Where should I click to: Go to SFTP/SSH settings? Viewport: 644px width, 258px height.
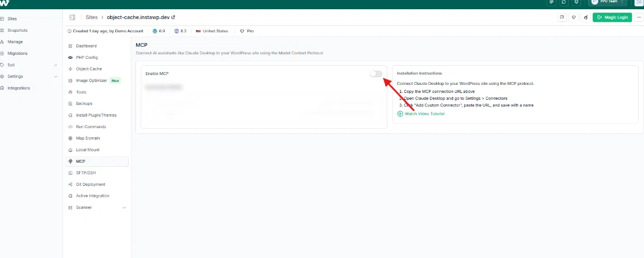(x=86, y=173)
